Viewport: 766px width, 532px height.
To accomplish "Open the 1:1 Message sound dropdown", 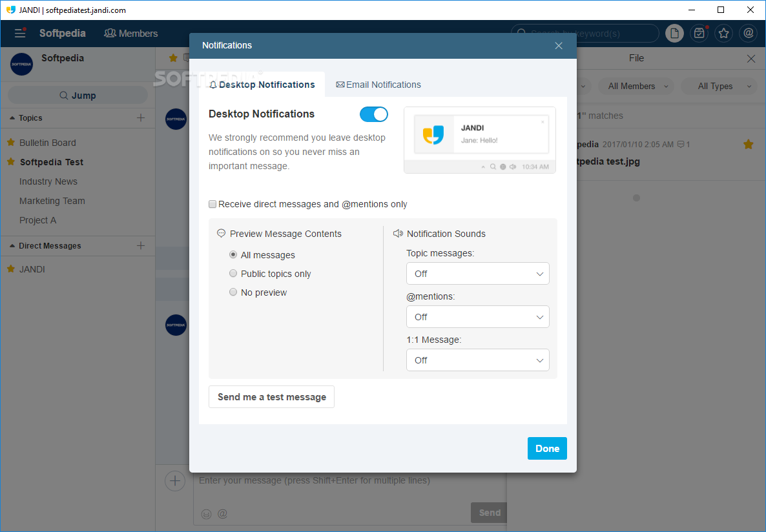I will click(x=477, y=360).
